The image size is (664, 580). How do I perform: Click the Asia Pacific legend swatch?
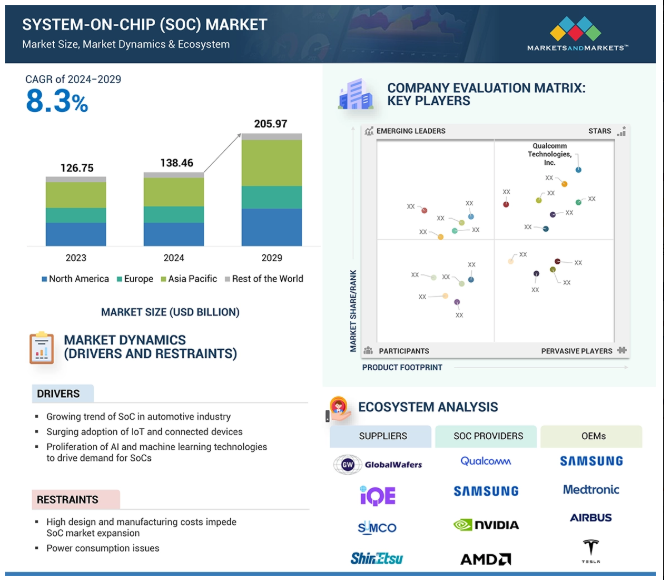click(x=163, y=279)
